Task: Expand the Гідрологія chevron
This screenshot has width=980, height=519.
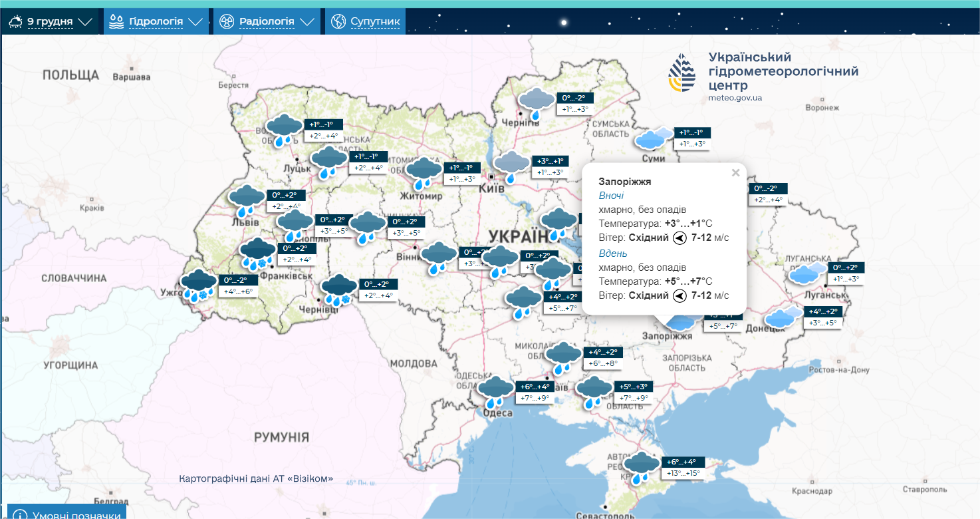Action: click(195, 22)
